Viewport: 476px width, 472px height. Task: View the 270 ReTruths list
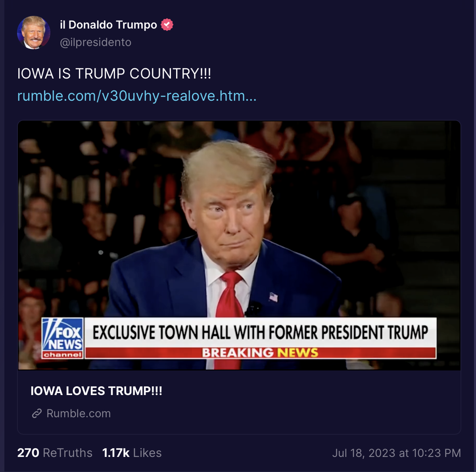(55, 453)
